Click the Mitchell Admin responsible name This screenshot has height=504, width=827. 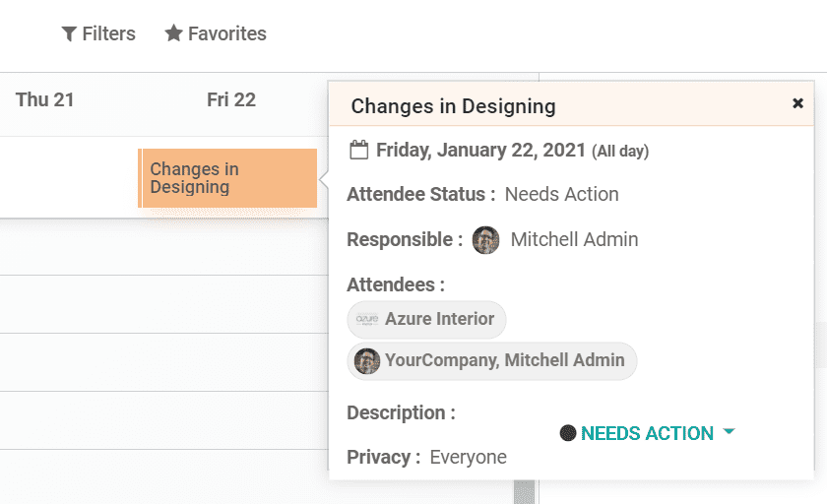coord(574,239)
